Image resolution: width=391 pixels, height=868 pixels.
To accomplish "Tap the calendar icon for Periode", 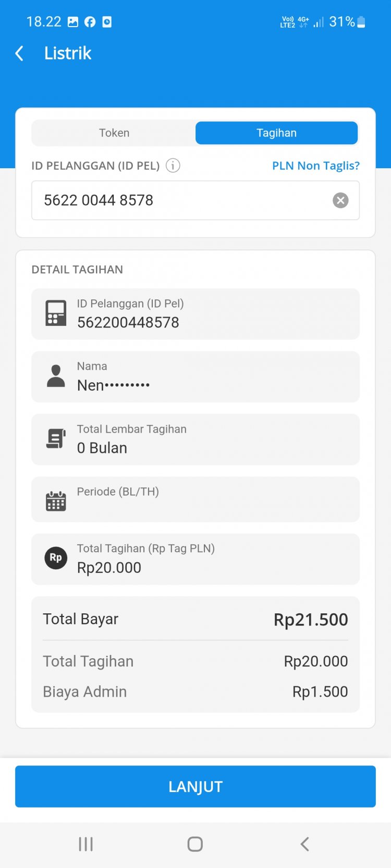I will (56, 501).
